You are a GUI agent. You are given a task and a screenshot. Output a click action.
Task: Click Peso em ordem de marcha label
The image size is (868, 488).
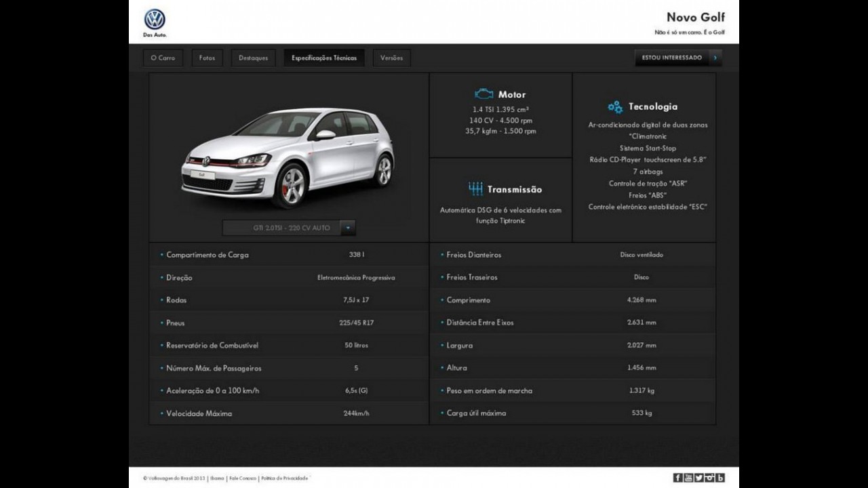click(489, 391)
